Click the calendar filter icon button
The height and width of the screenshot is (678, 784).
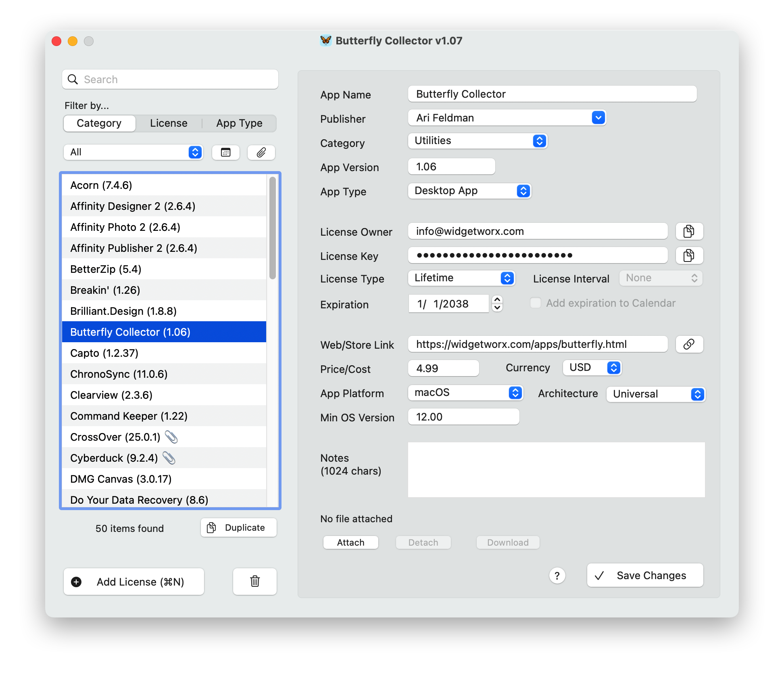226,153
